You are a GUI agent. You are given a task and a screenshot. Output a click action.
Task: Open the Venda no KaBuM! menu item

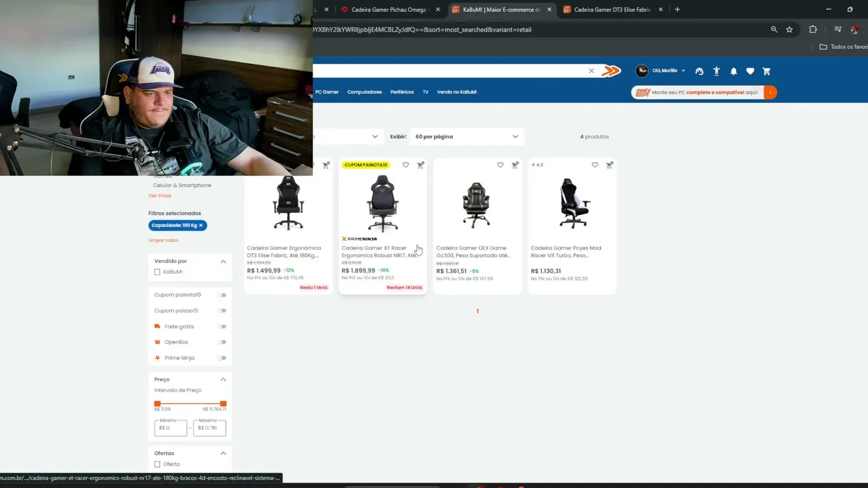pyautogui.click(x=457, y=92)
